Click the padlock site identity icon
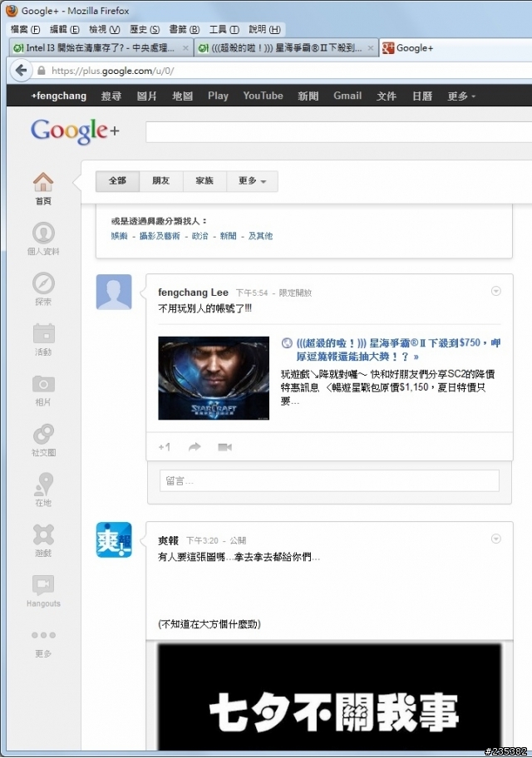The height and width of the screenshot is (758, 532). click(41, 71)
